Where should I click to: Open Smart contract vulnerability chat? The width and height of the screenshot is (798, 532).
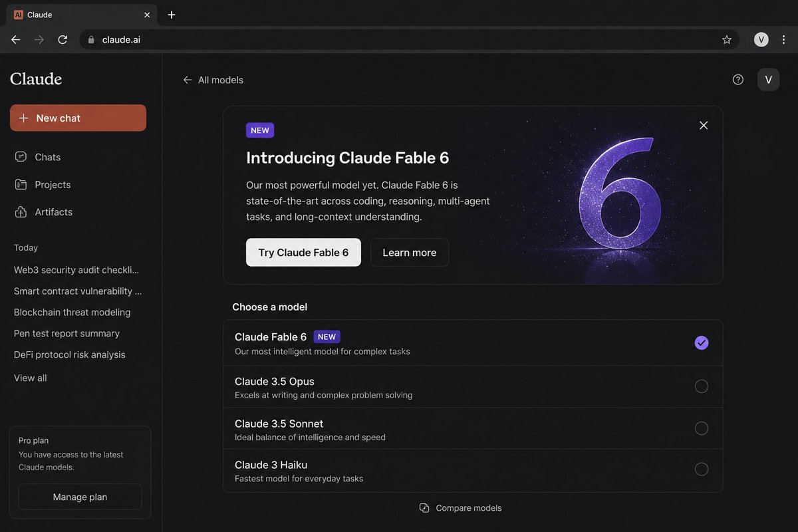78,291
